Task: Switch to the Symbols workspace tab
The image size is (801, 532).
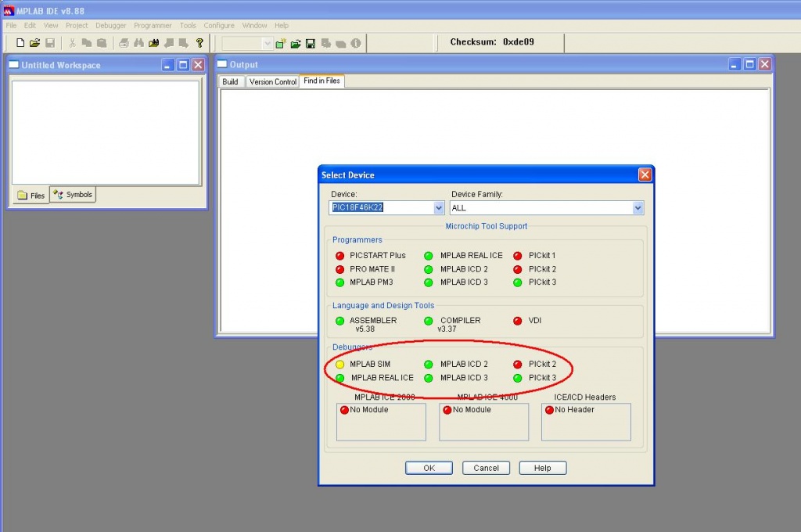Action: 73,195
